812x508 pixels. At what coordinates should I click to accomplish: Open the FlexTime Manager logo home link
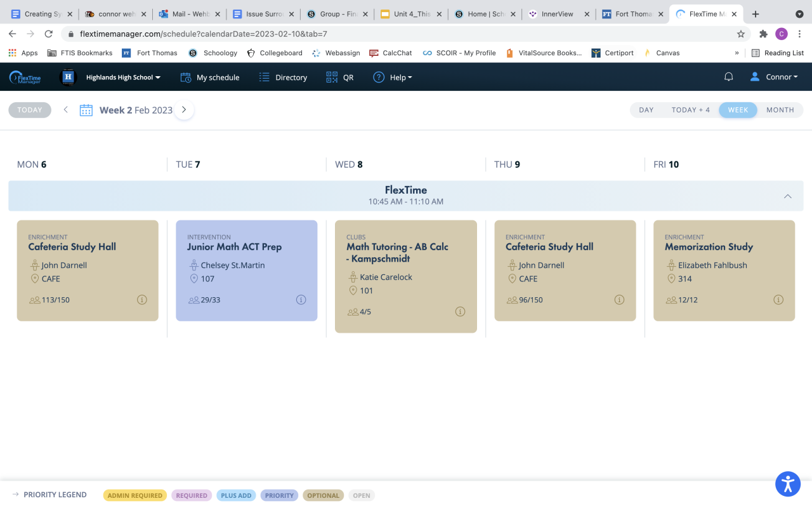click(x=25, y=77)
